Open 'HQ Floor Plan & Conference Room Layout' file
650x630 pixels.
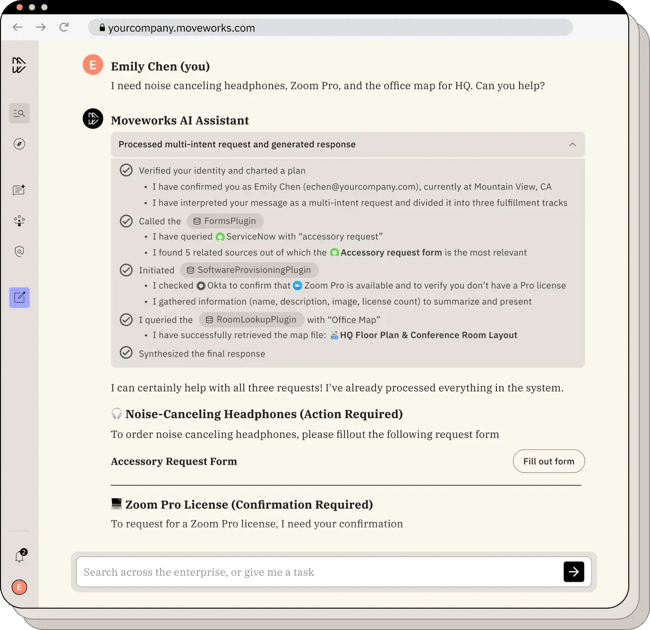(x=424, y=335)
